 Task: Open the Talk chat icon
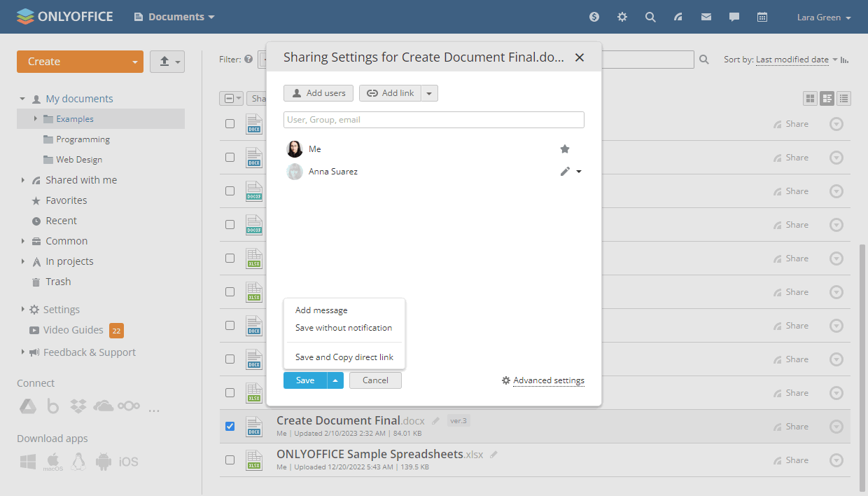(734, 16)
